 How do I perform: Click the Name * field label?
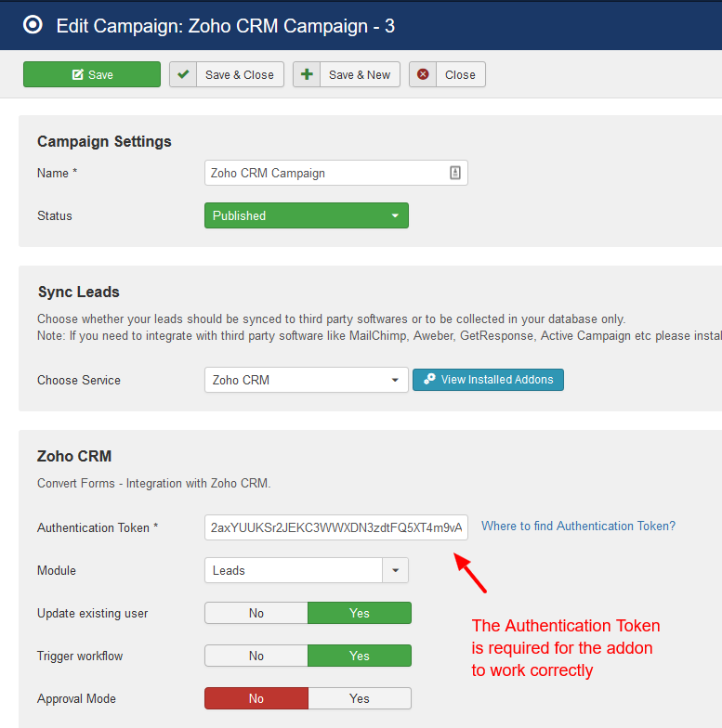pyautogui.click(x=58, y=173)
